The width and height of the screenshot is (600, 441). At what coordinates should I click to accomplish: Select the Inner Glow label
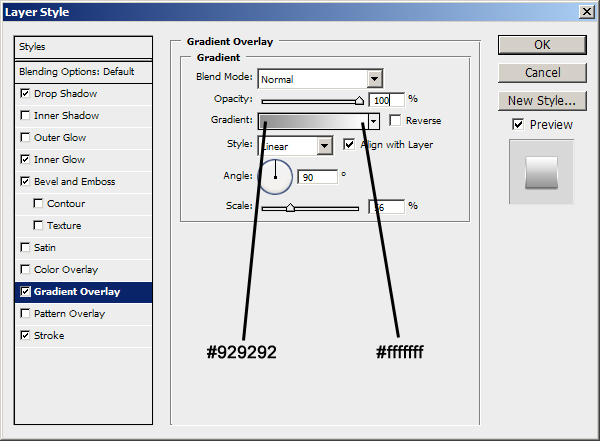point(59,160)
